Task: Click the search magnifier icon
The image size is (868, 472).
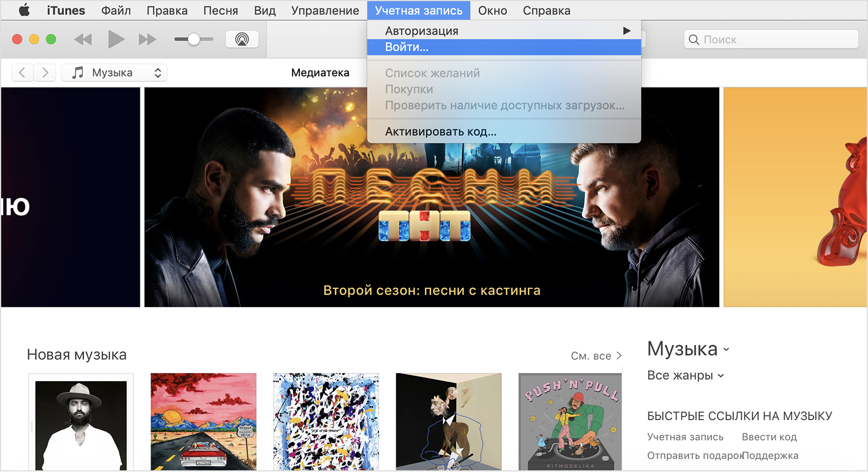Action: (694, 40)
